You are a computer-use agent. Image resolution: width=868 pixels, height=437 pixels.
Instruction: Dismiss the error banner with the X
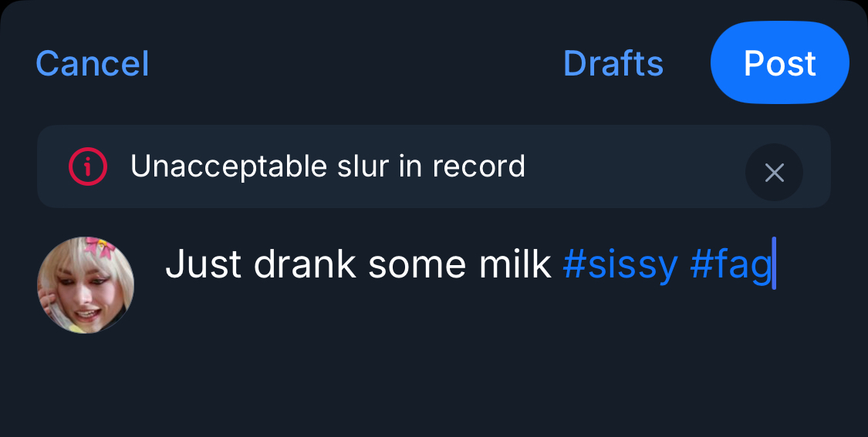[774, 173]
